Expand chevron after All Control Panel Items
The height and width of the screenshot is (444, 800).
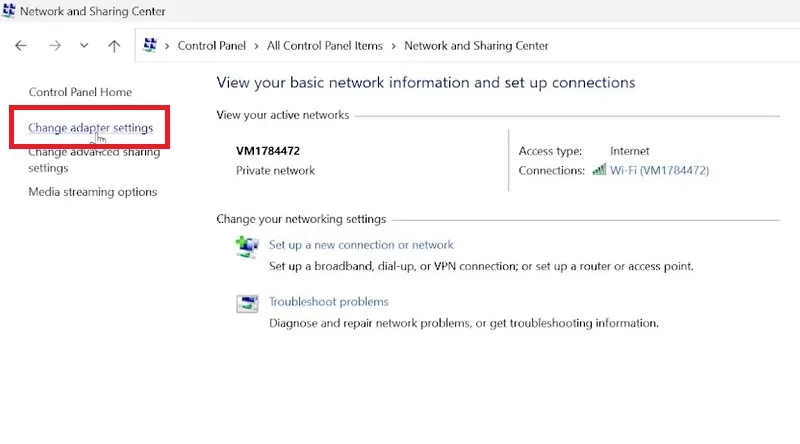pyautogui.click(x=393, y=46)
